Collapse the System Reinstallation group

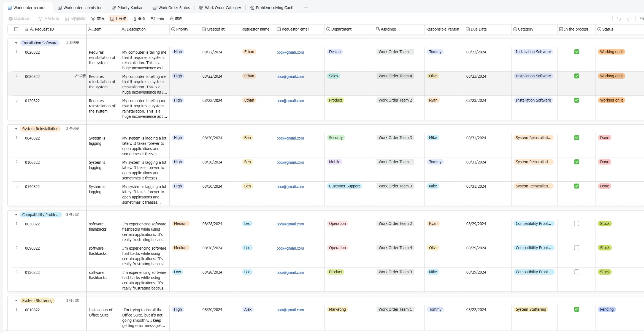tap(16, 129)
